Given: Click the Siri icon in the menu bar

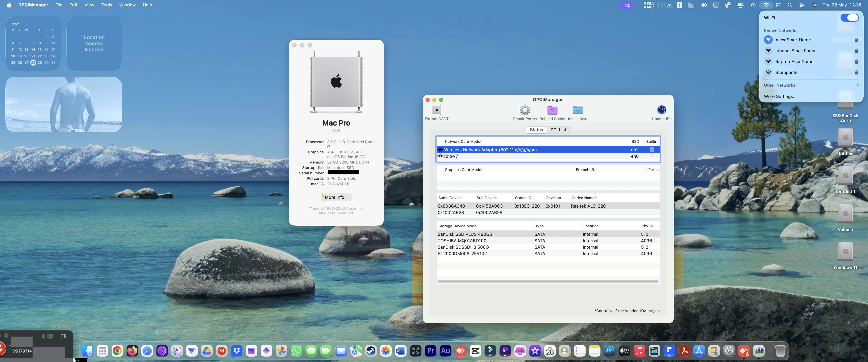Looking at the screenshot, I should pos(814,5).
